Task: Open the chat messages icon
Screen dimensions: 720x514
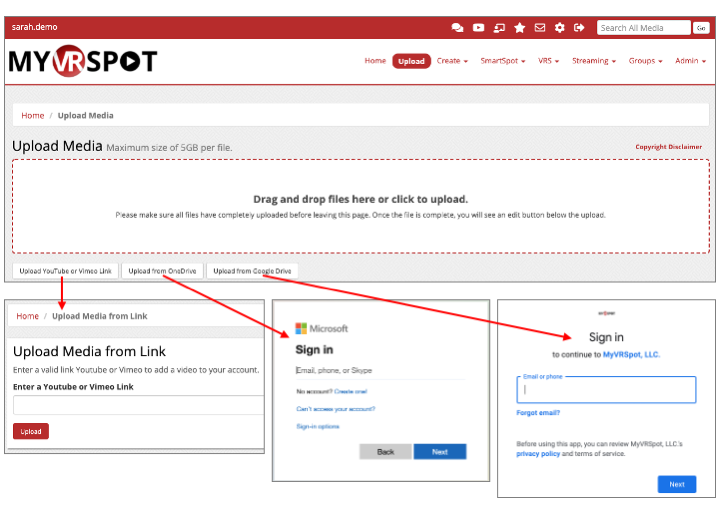Action: coord(457,28)
